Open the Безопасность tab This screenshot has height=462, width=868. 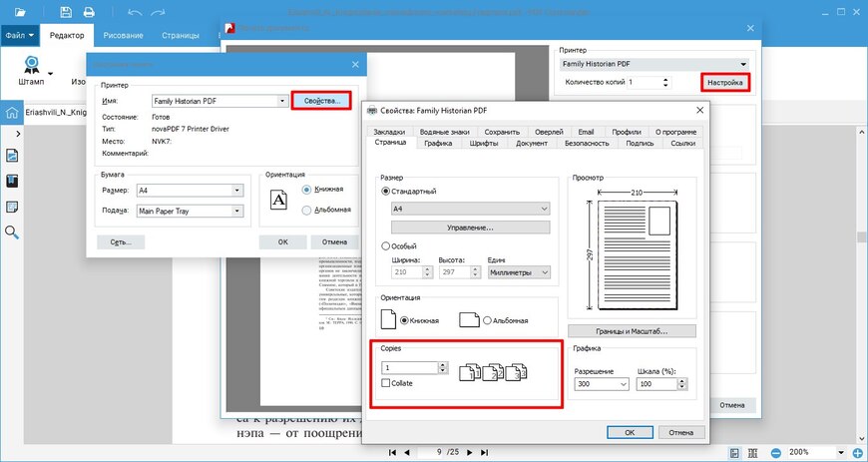pos(587,143)
